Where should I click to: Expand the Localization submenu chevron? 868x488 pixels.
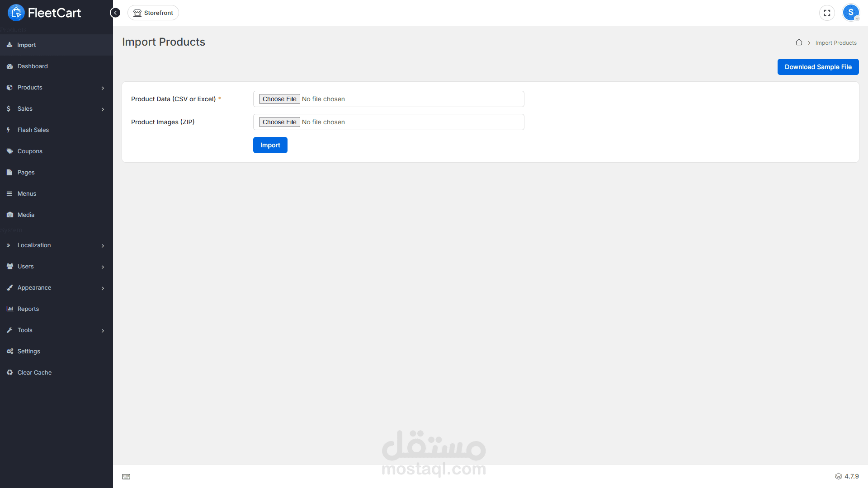(x=103, y=245)
